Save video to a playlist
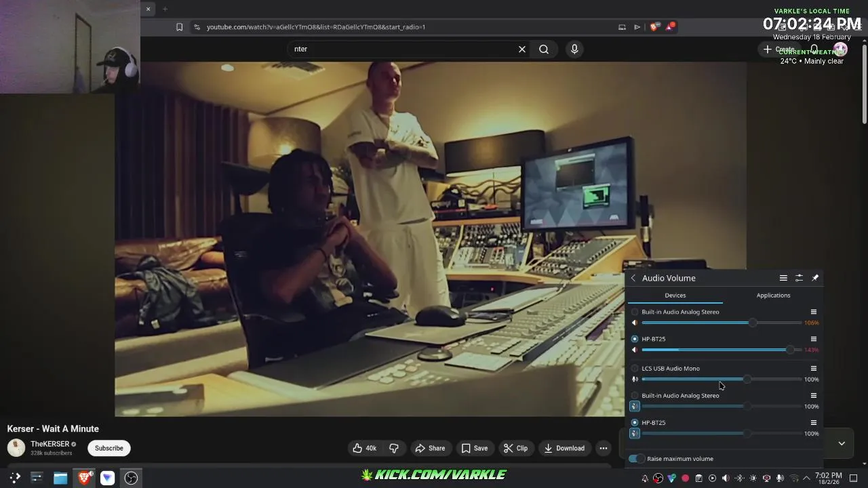868x488 pixels. 475,448
